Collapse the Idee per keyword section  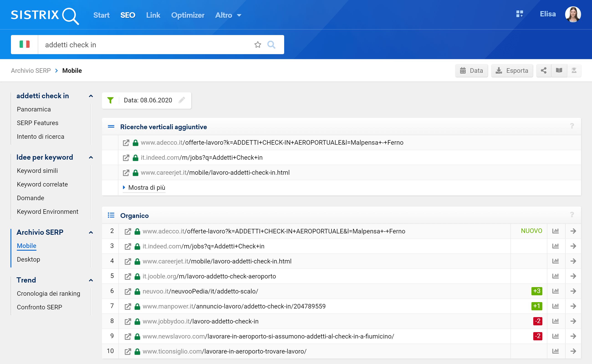tap(91, 157)
